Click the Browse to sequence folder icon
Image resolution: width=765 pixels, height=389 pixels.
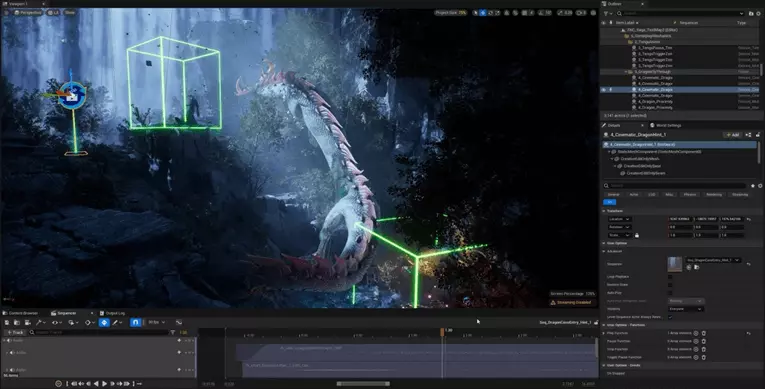pyautogui.click(x=17, y=323)
